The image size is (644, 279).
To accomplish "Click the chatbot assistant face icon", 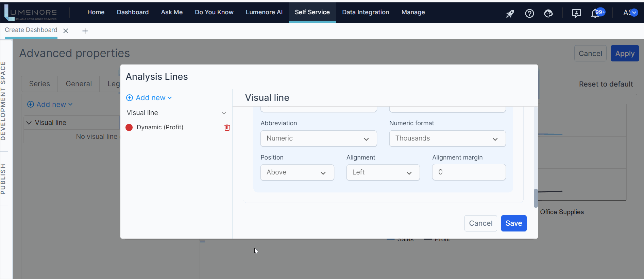I will click(x=548, y=14).
